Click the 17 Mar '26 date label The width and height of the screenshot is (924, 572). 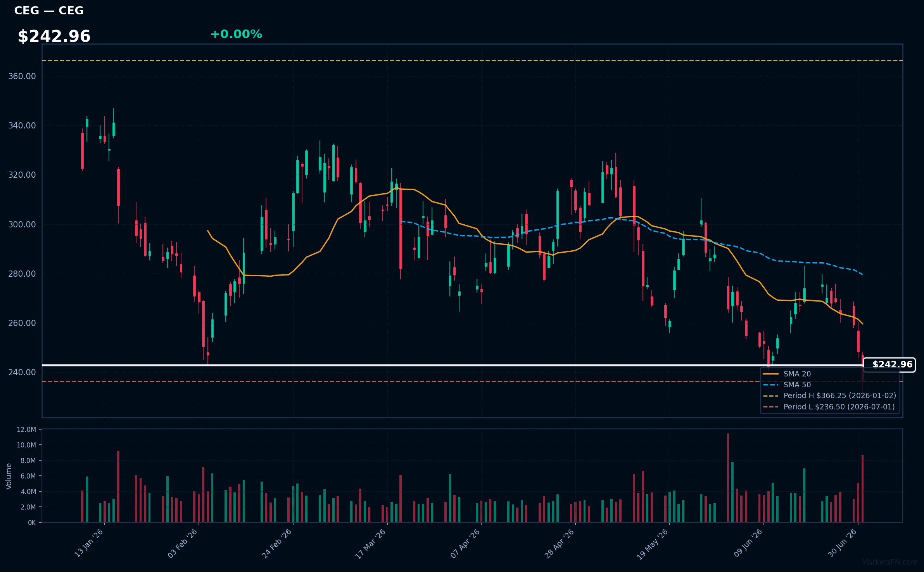pyautogui.click(x=370, y=543)
